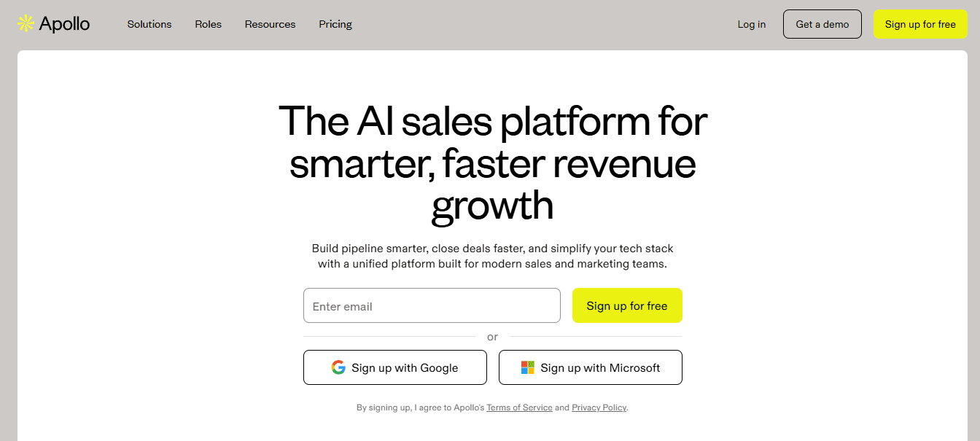Open the Privacy Policy link
Viewport: 980px width, 441px height.
click(599, 407)
